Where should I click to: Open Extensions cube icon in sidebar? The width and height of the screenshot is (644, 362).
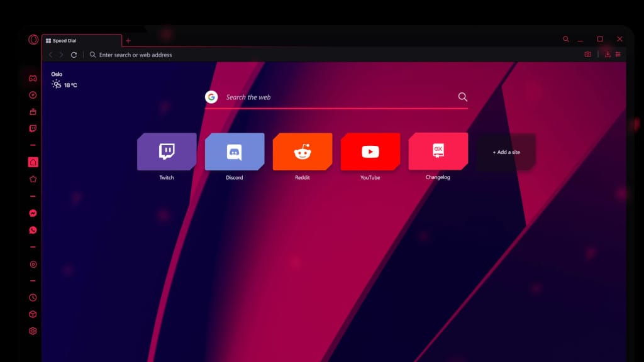33,314
